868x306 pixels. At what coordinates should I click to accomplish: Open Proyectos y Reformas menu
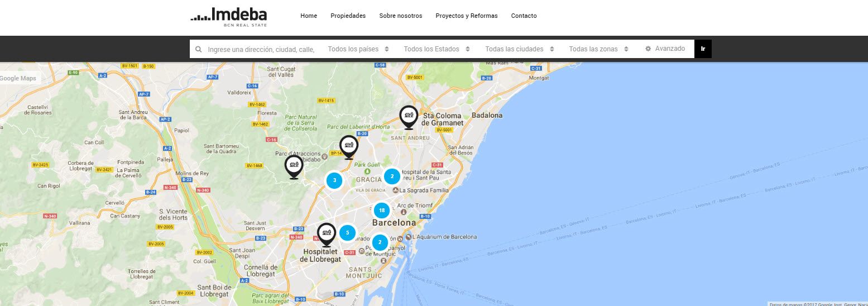tap(466, 16)
